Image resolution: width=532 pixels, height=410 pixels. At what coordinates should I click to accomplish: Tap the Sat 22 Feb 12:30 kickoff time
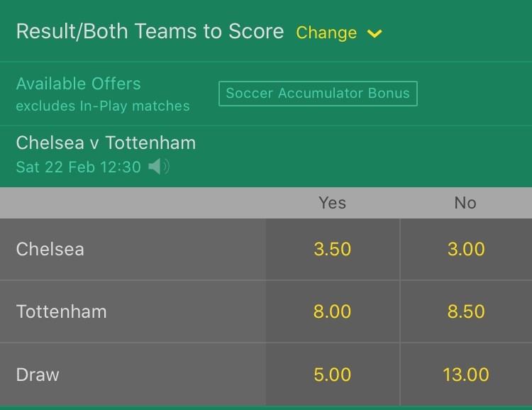tap(78, 167)
